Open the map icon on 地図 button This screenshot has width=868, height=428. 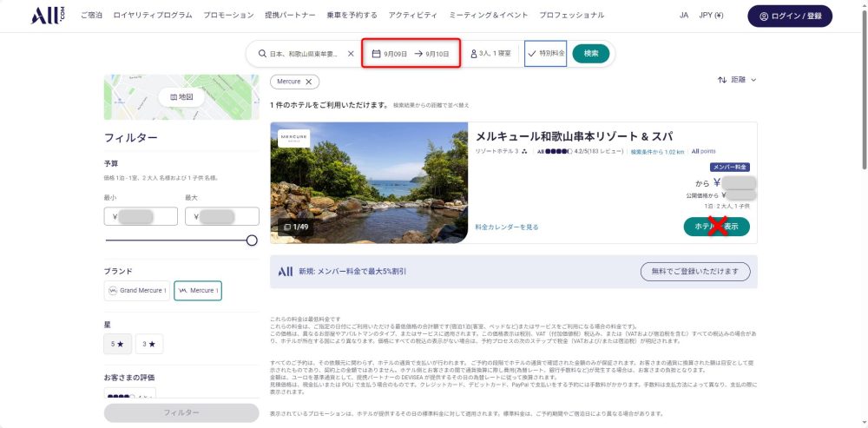tap(174, 97)
